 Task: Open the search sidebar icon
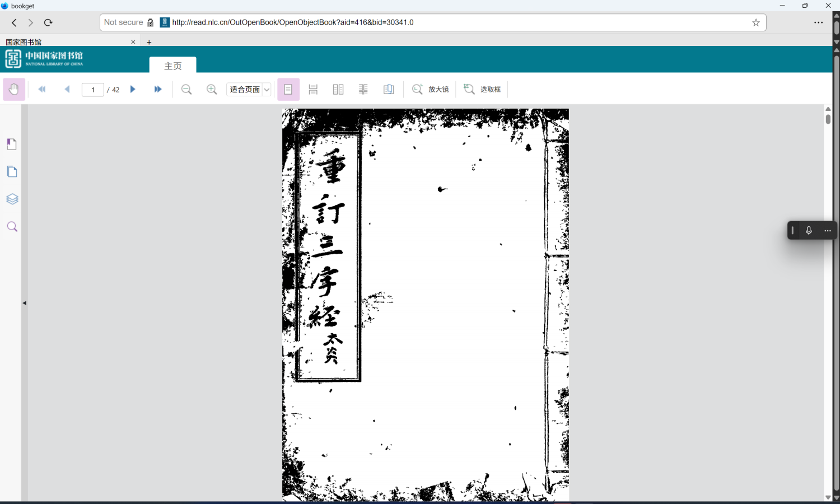12,227
